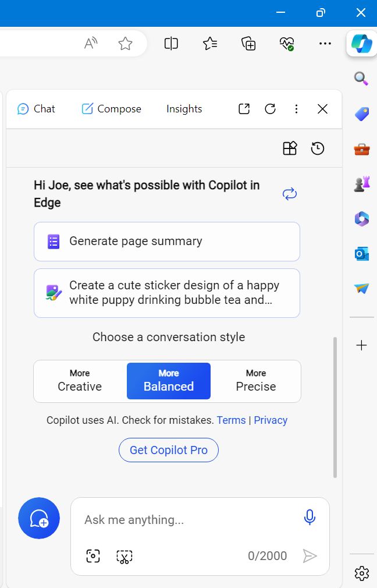Add an image with visual search icon

click(x=93, y=556)
